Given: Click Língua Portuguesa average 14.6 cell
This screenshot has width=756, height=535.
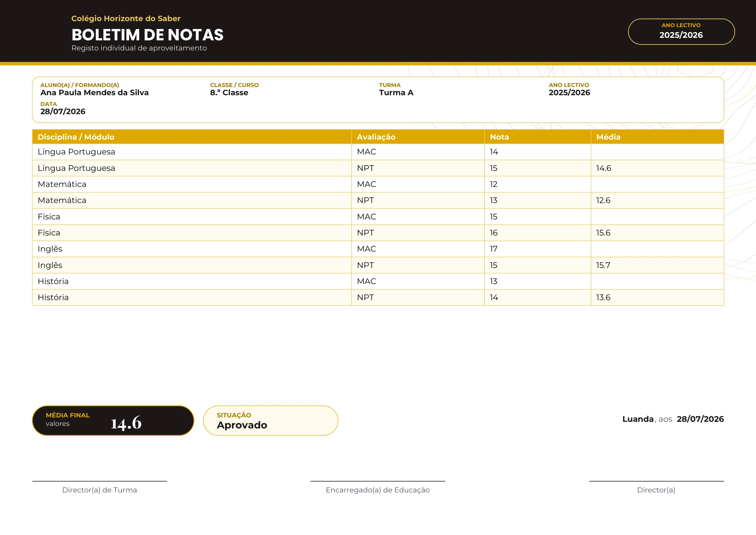Looking at the screenshot, I should [657, 168].
